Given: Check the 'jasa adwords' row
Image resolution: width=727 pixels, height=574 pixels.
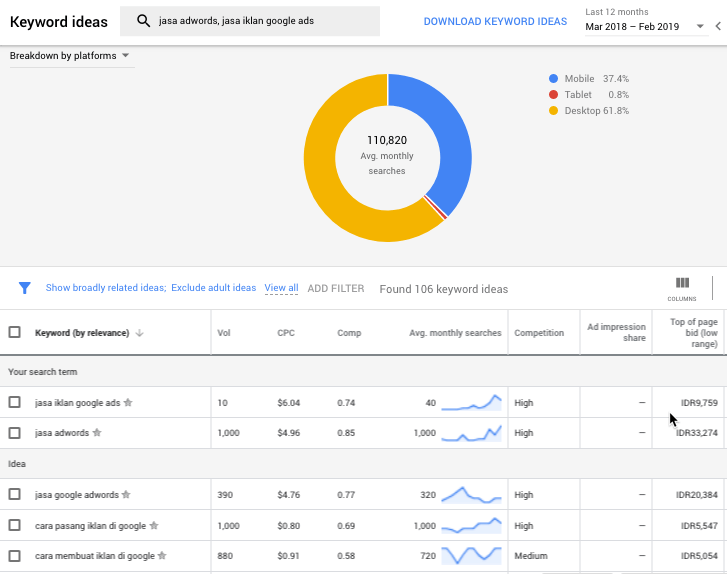Looking at the screenshot, I should tap(14, 433).
